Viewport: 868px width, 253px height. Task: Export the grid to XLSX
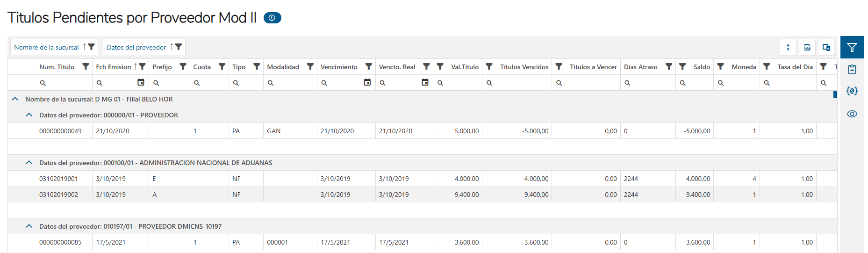(x=807, y=47)
